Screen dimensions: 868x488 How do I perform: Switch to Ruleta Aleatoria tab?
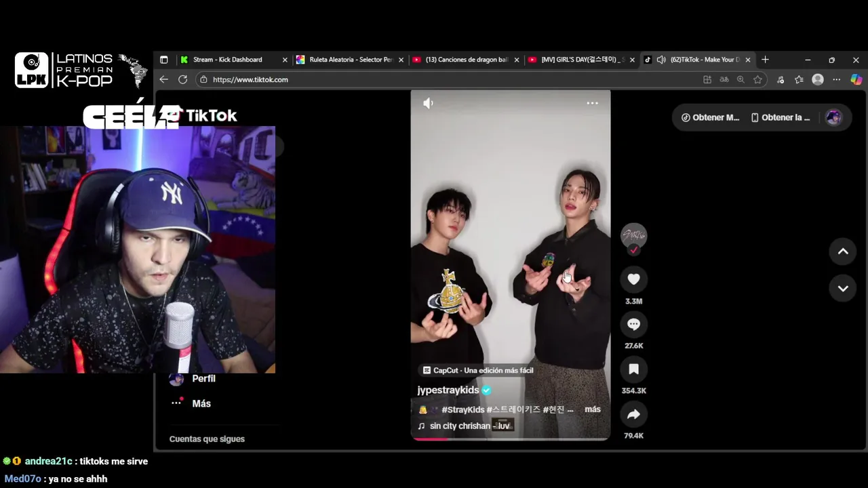pyautogui.click(x=351, y=60)
